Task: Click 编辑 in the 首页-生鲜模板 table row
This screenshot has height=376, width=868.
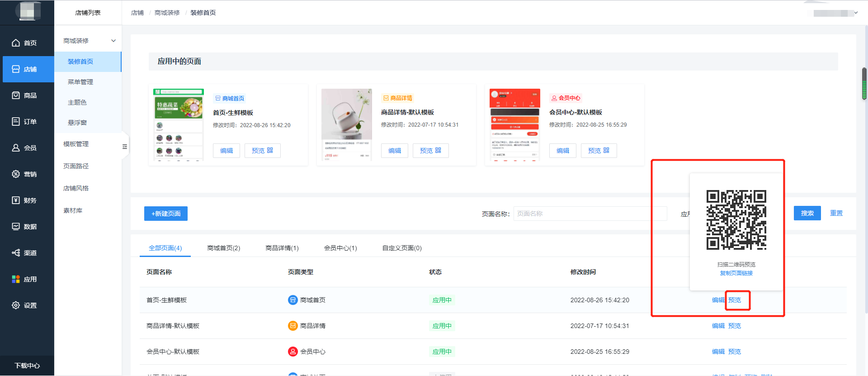Action: point(718,300)
